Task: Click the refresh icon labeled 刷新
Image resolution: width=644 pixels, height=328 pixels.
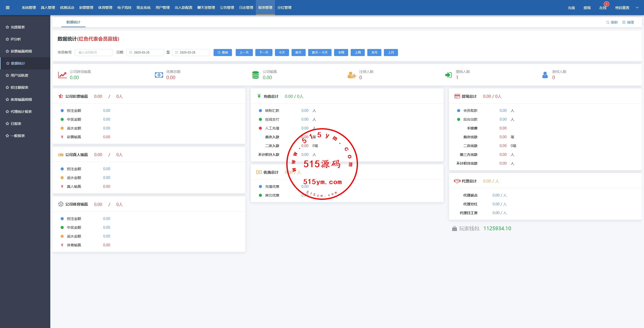Action: (608, 22)
